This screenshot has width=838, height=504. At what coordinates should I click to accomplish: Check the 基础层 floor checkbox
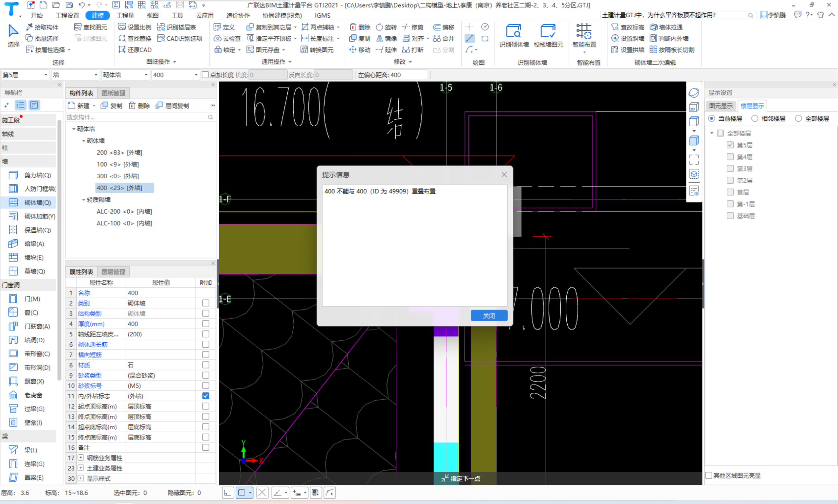(x=730, y=215)
